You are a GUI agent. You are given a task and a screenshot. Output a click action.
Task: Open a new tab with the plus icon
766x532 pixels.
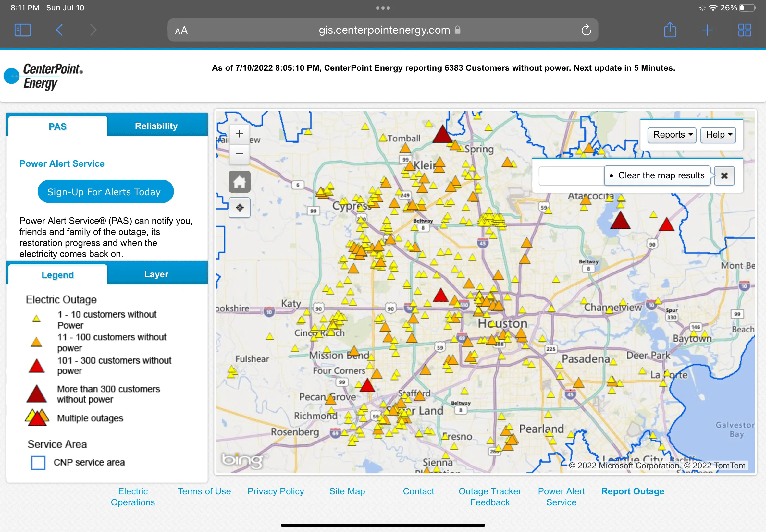[707, 30]
